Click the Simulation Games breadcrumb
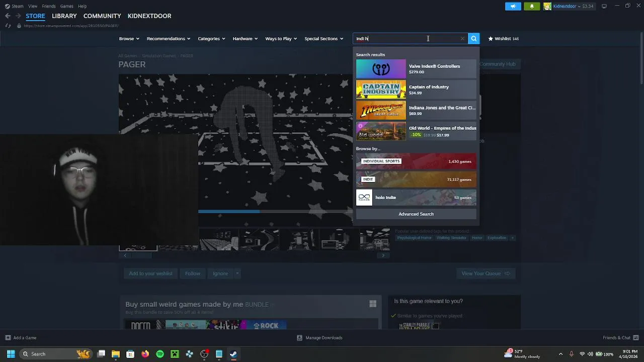 tap(158, 56)
